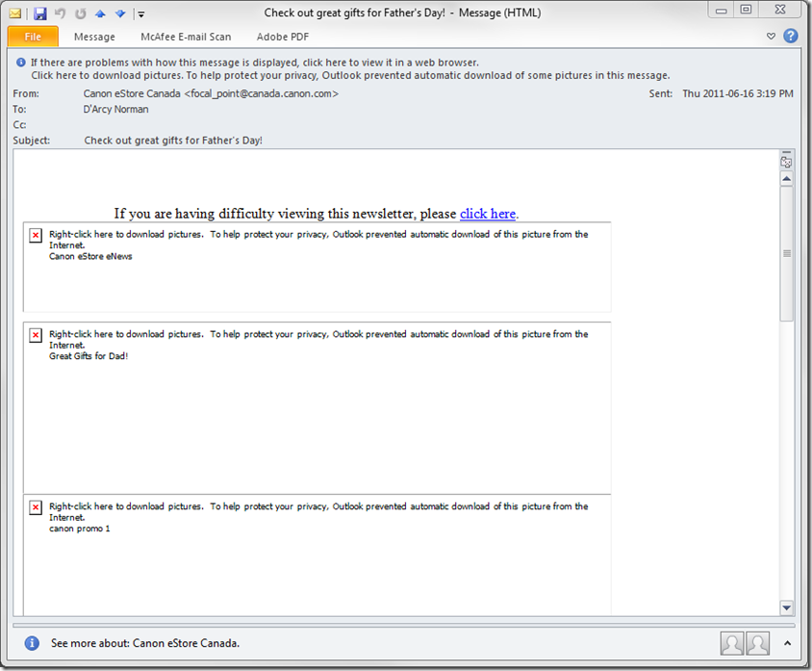Click the info icon in the People Pane
The width and height of the screenshot is (812, 671).
click(x=32, y=643)
